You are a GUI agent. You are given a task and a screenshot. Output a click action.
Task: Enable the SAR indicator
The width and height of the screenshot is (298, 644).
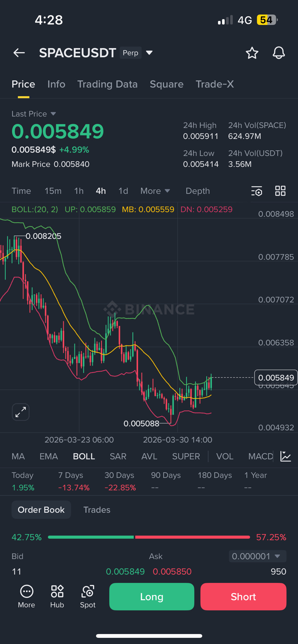point(118,456)
